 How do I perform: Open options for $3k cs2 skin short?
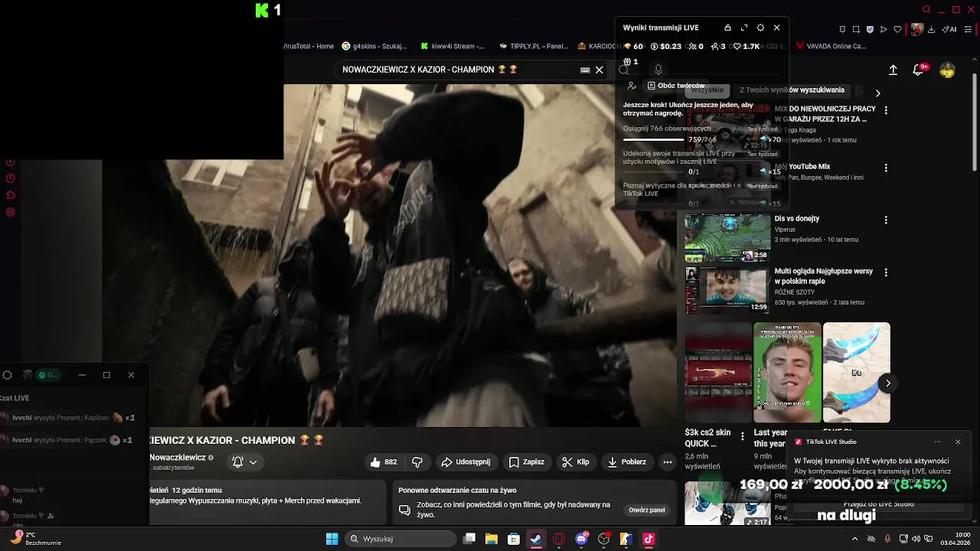click(742, 436)
